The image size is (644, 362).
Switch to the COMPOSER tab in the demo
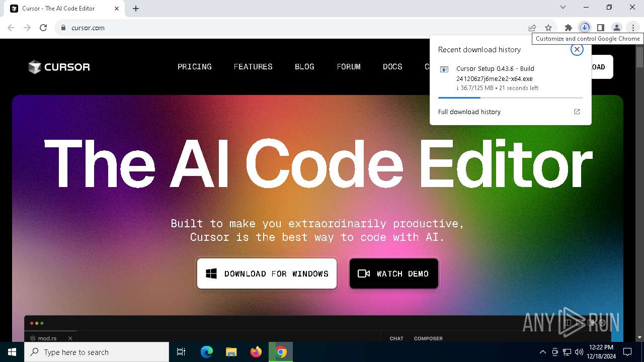[428, 338]
